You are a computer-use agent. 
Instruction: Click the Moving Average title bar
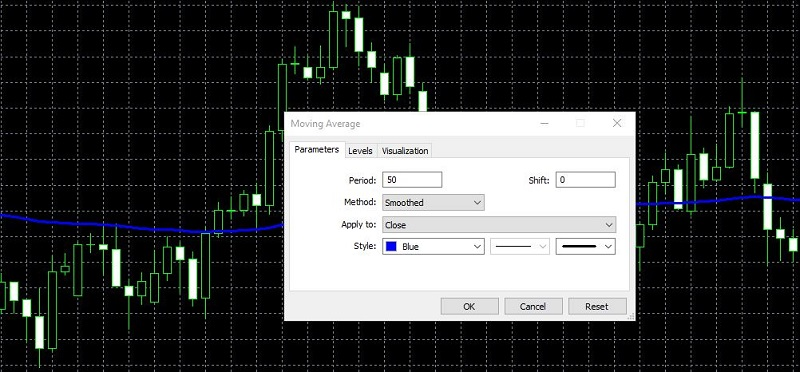coord(408,123)
